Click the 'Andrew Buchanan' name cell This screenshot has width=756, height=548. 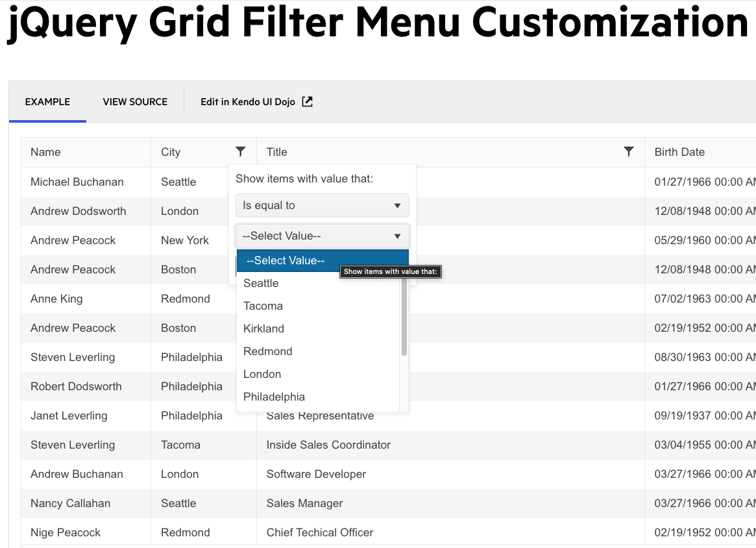pos(86,474)
